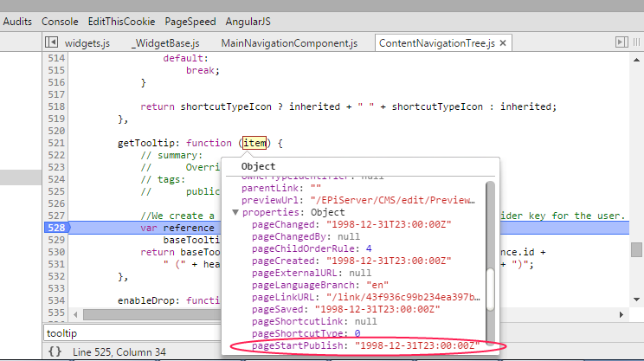Screen dimensions: 644x361
Task: Open the Console panel
Action: pos(60,21)
